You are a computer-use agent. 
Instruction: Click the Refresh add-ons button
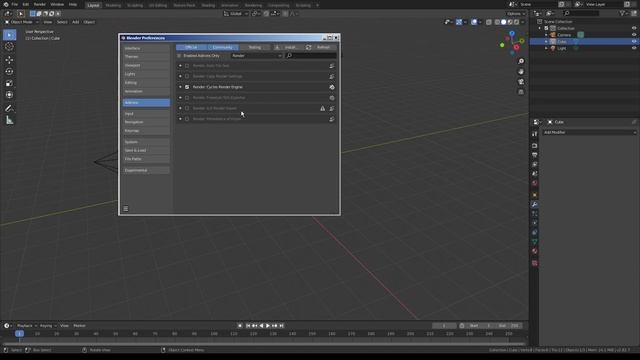[x=320, y=47]
